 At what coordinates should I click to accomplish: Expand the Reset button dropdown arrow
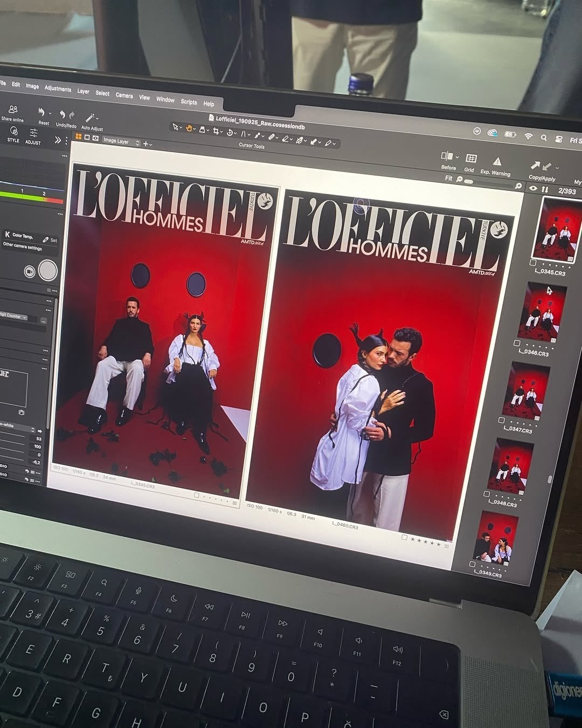(x=50, y=113)
